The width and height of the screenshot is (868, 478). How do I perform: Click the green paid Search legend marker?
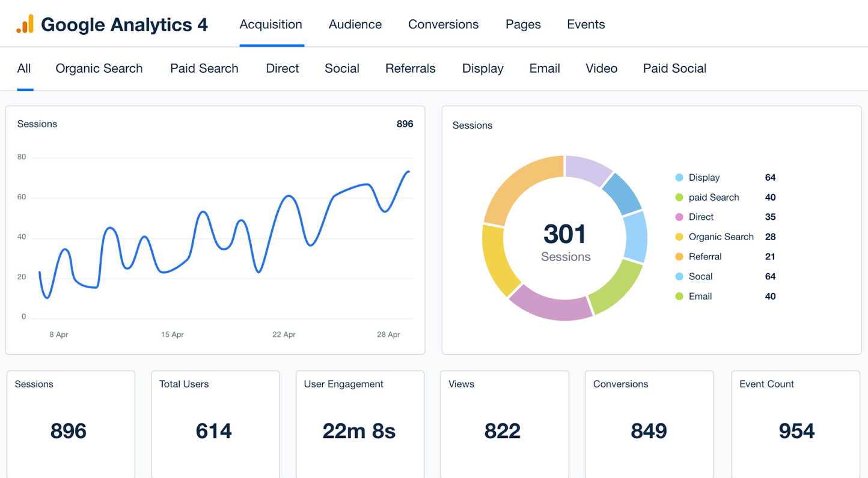(x=678, y=197)
